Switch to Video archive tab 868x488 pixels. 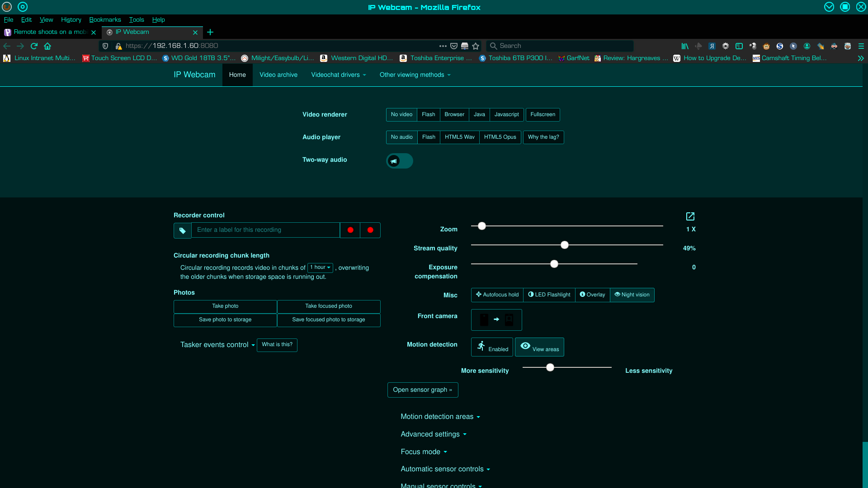pyautogui.click(x=278, y=75)
